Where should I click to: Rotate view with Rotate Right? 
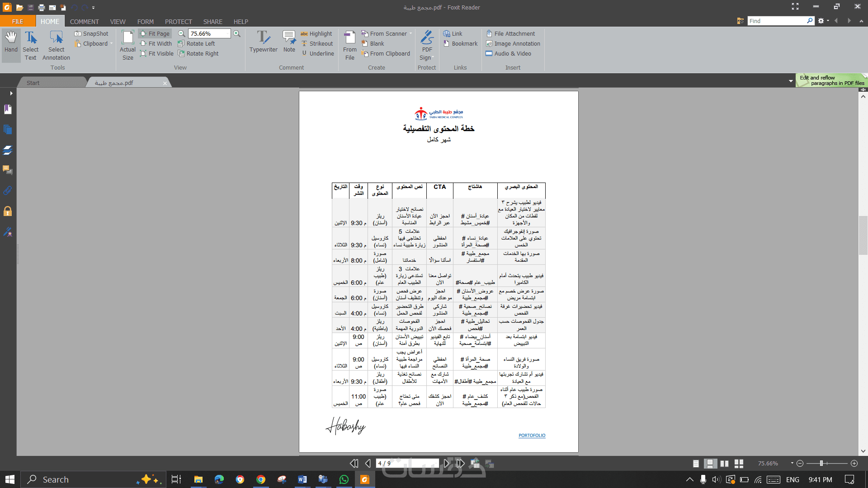[198, 54]
